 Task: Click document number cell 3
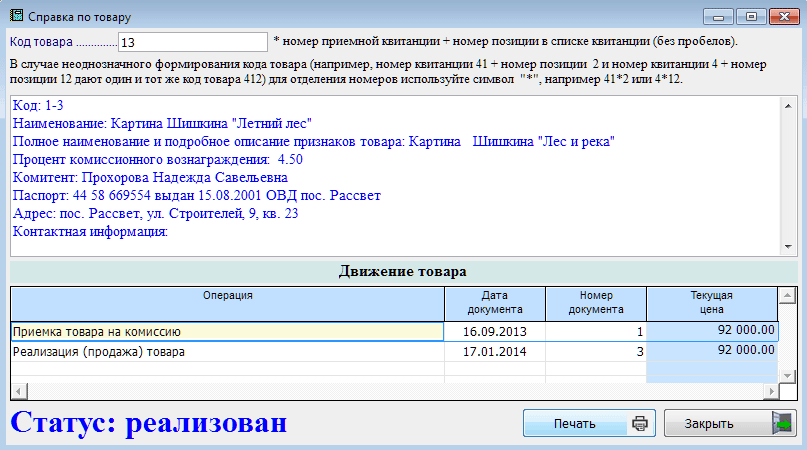595,352
